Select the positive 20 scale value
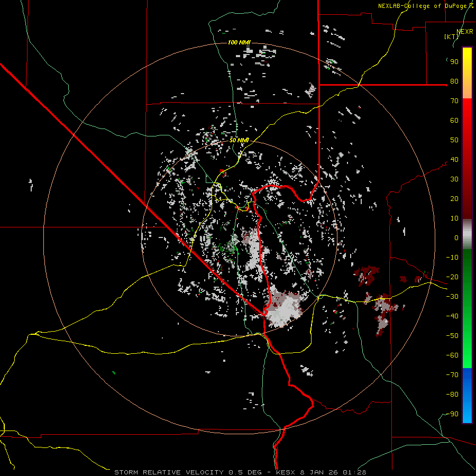Image resolution: width=476 pixels, height=476 pixels. pyautogui.click(x=454, y=199)
